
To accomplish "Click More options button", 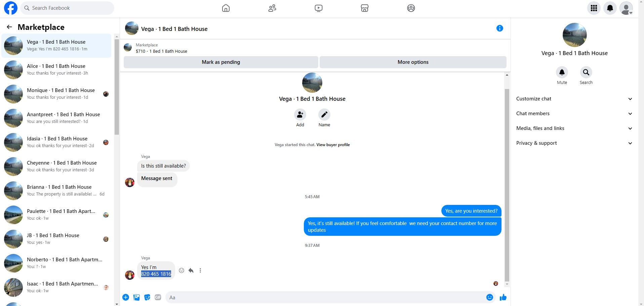I will [413, 62].
